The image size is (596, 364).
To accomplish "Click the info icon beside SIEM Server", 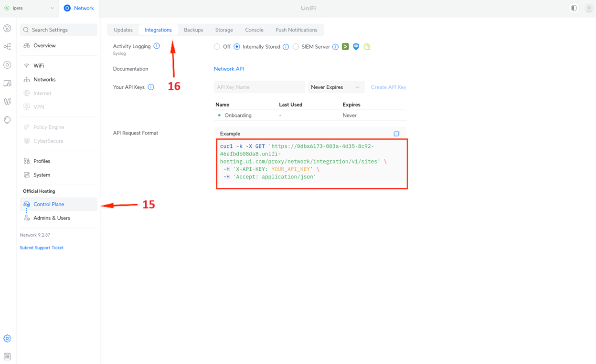I will click(x=335, y=47).
